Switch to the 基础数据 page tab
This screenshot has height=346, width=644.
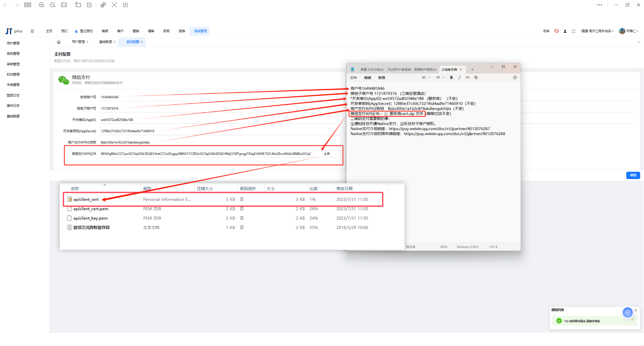105,42
